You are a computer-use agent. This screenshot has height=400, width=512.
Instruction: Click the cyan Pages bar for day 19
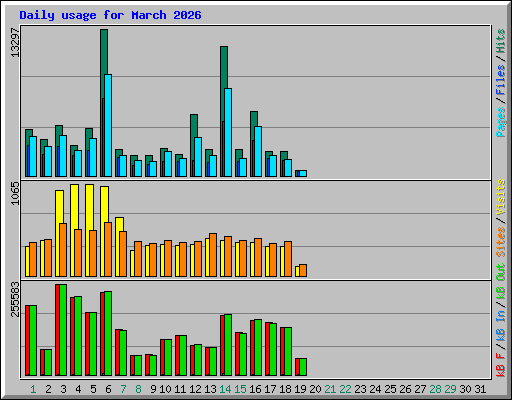click(303, 173)
